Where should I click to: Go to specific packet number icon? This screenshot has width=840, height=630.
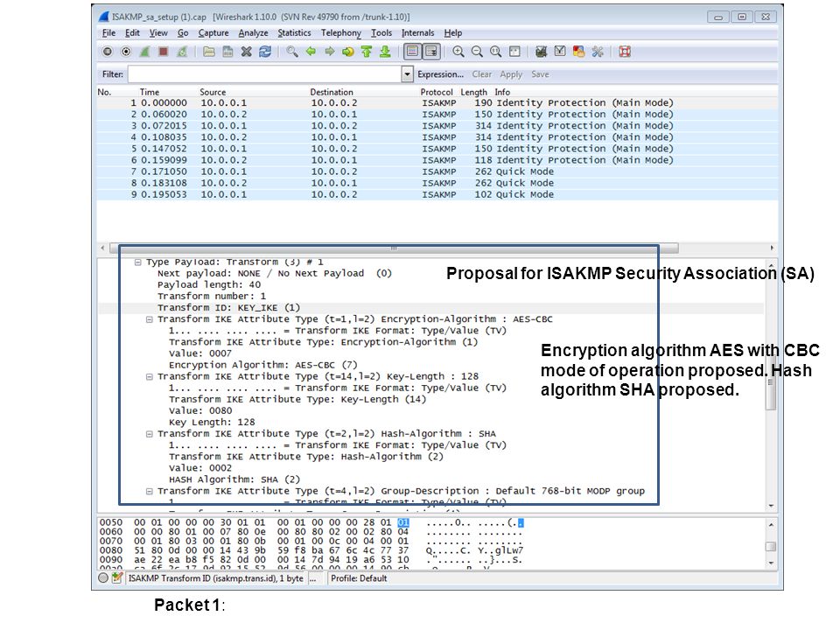348,52
